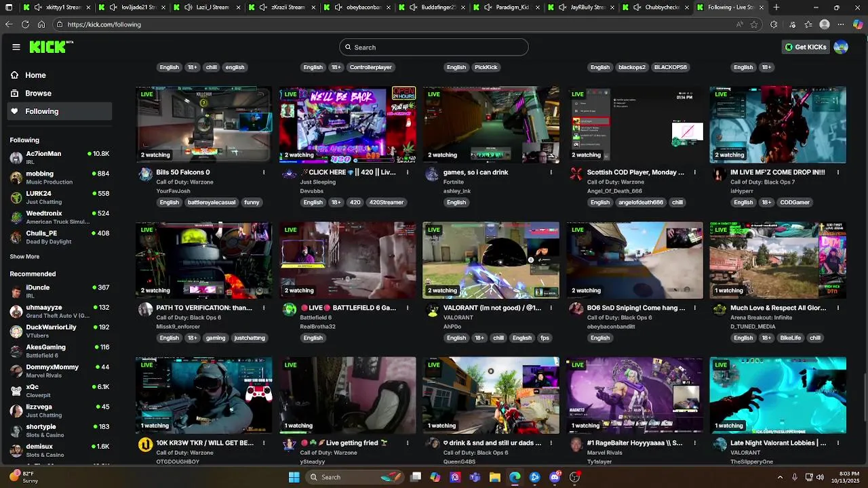
Task: Click the browser home icon
Action: (x=41, y=24)
